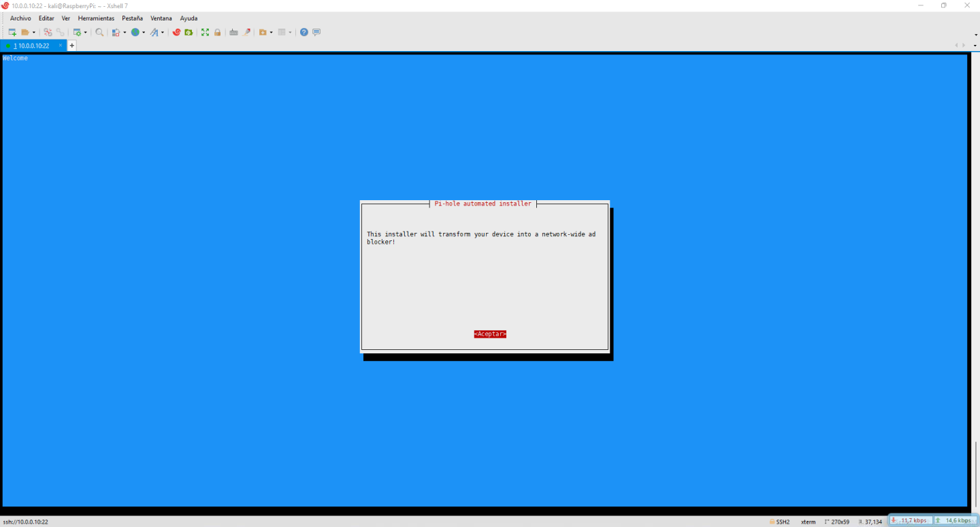Viewport: 980px width, 527px height.
Task: Switch to the 10.0.0.10:22 session tab
Action: [x=32, y=46]
